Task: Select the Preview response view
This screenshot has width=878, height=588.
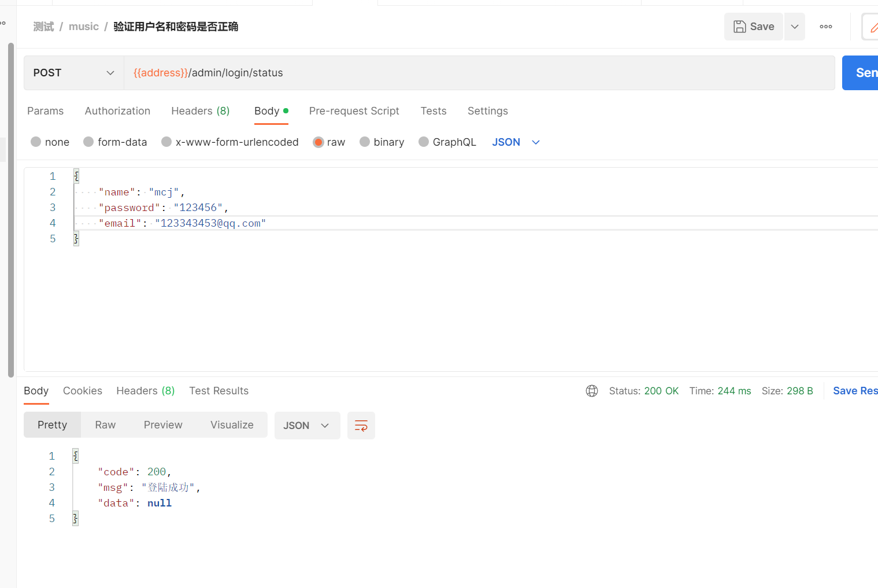Action: pyautogui.click(x=163, y=425)
